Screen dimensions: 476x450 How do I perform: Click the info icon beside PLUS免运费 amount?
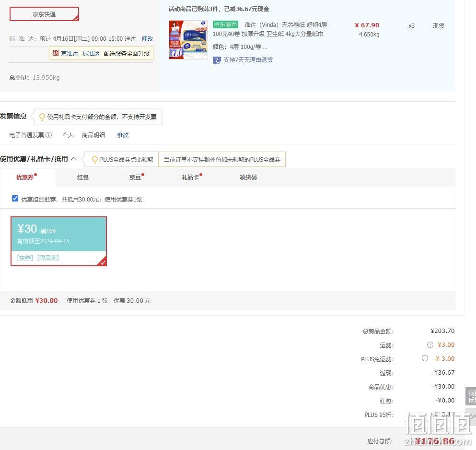click(425, 358)
